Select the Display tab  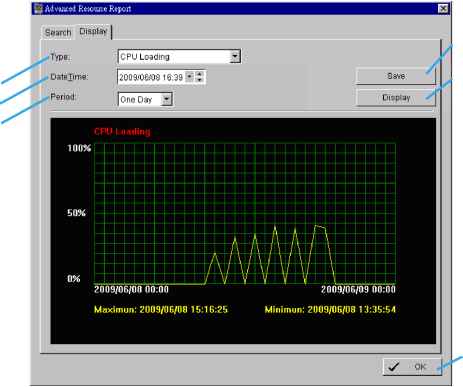[93, 32]
